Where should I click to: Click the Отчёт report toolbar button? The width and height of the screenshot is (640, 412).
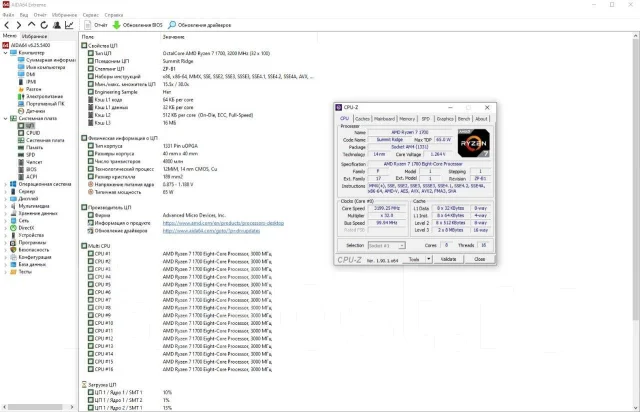[96, 25]
